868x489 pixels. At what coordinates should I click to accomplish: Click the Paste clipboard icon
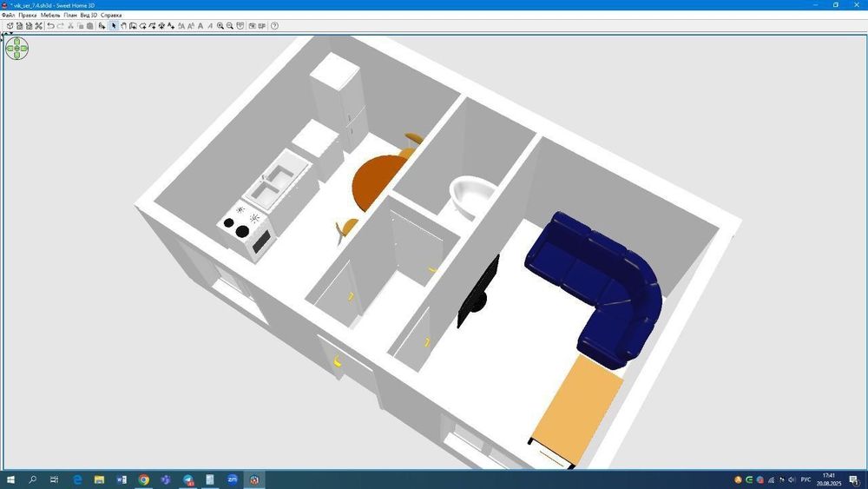pyautogui.click(x=89, y=26)
